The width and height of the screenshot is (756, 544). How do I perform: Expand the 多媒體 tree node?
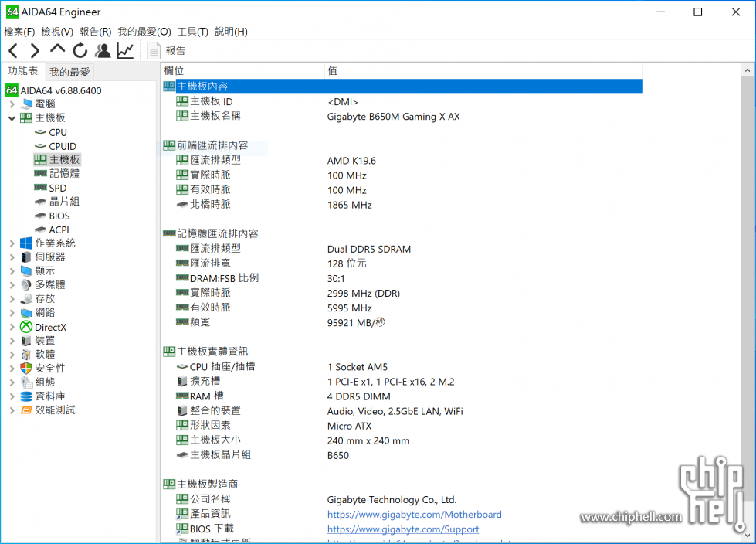point(12,285)
